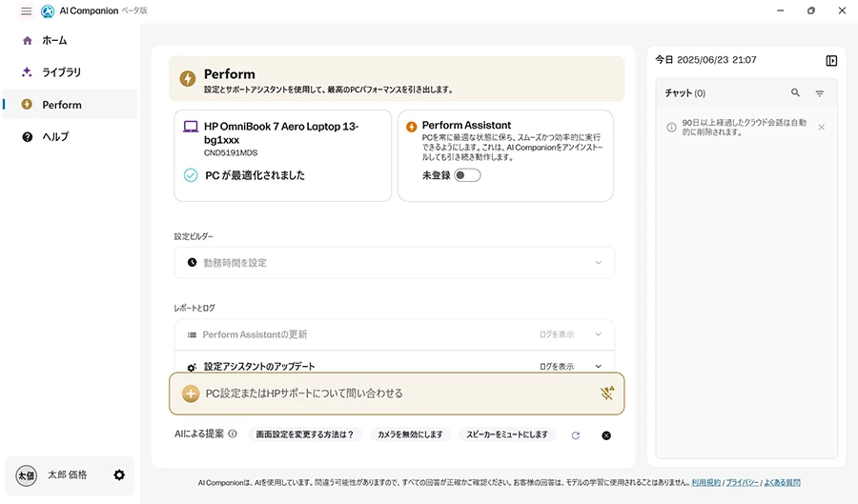The height and width of the screenshot is (504, 858).
Task: Choose suggestion カメラを無効にします
Action: pyautogui.click(x=410, y=434)
